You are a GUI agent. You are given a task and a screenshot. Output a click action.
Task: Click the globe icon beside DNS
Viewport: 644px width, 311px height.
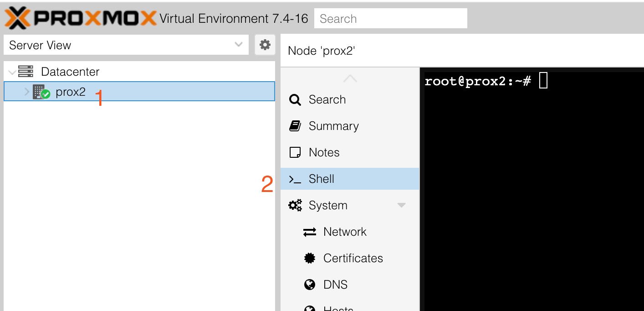pyautogui.click(x=310, y=285)
